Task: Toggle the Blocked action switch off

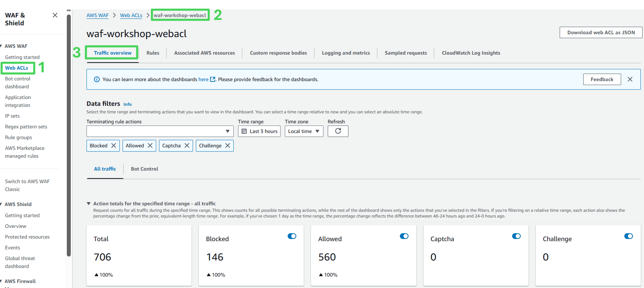Action: pyautogui.click(x=292, y=236)
